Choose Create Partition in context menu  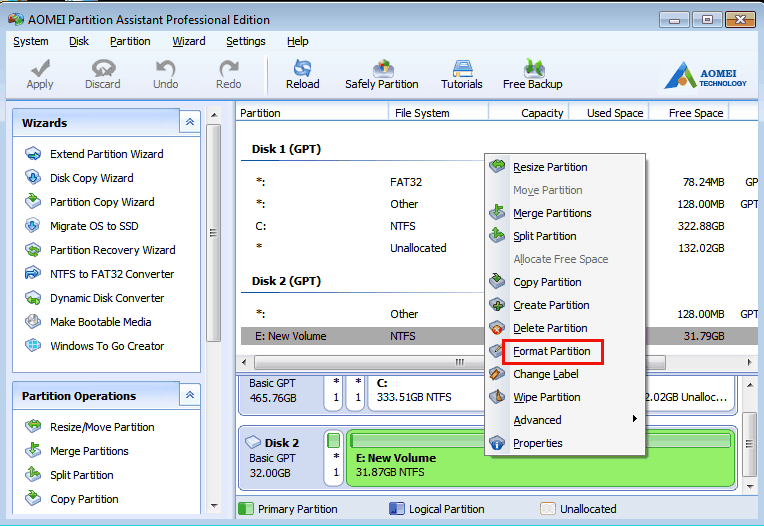[x=565, y=305]
